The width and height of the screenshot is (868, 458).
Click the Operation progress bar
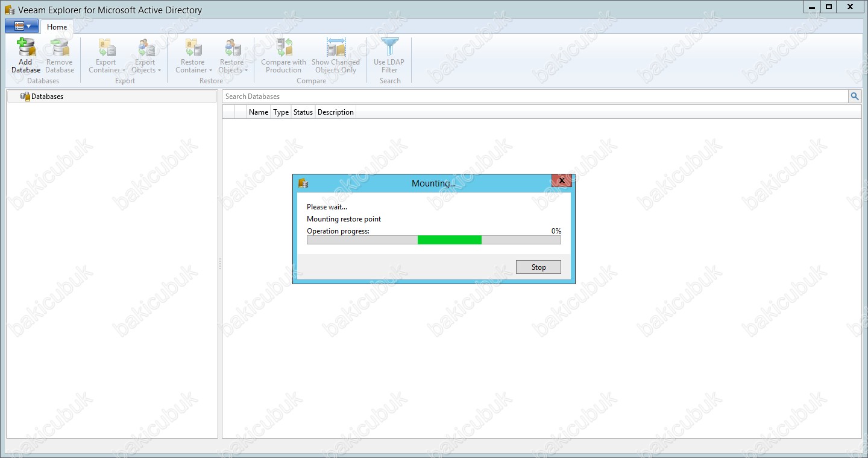point(434,240)
